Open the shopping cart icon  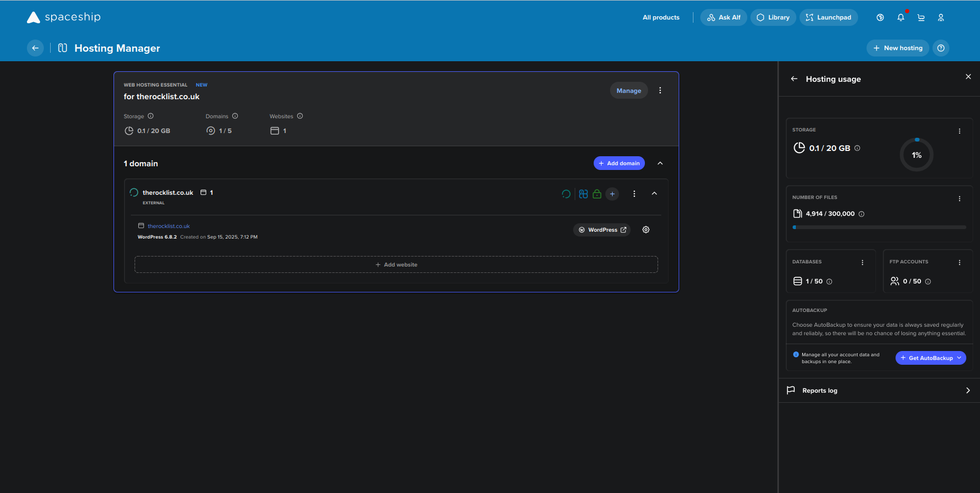(921, 17)
